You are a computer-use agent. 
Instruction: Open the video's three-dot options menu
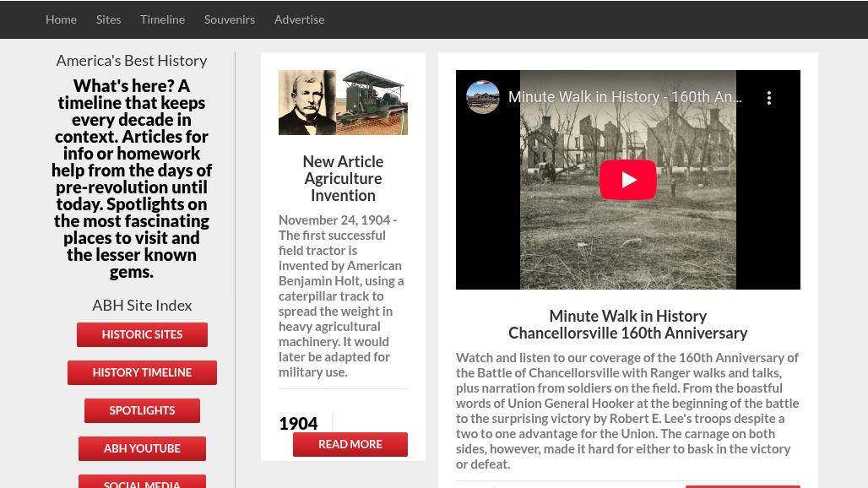coord(769,98)
